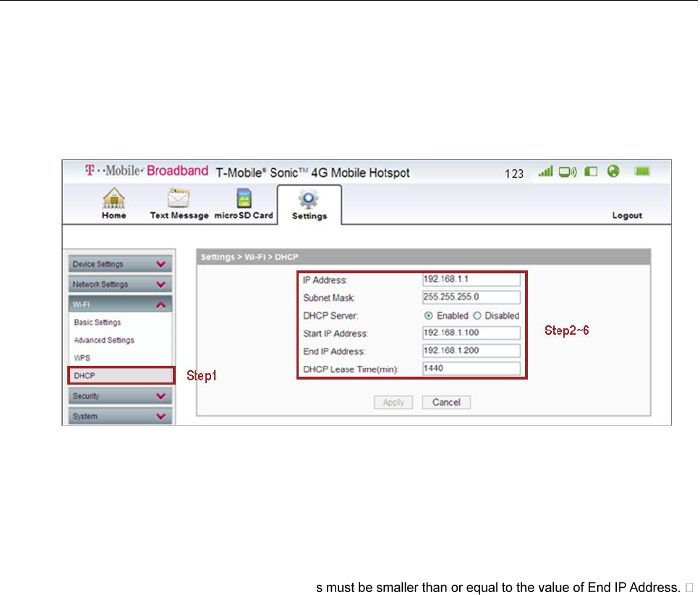
Task: Click the Cancel button
Action: pyautogui.click(x=446, y=402)
